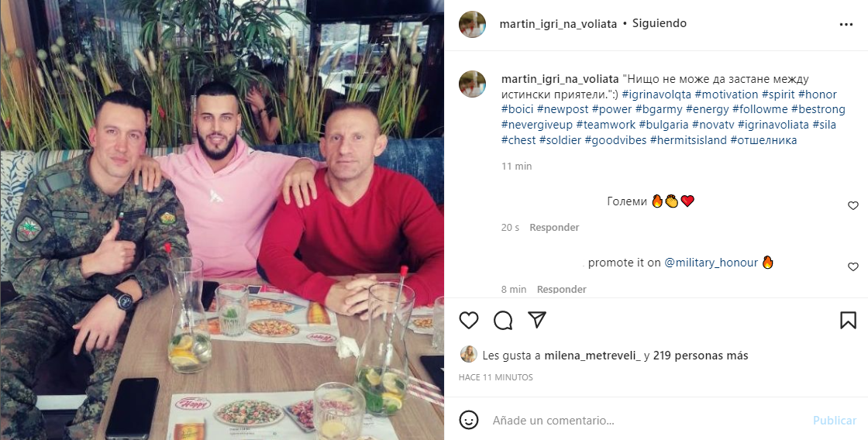
Task: Open caption author profile avatar
Action: [x=472, y=84]
